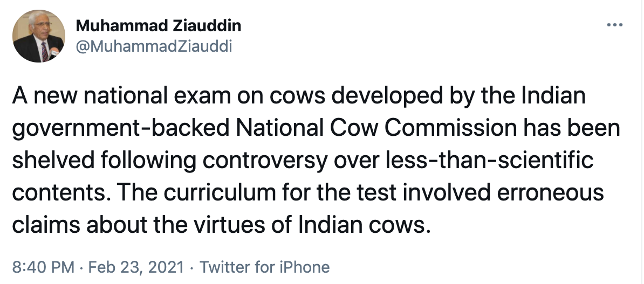This screenshot has height=284, width=644.
Task: Select the Feb 23, 2021 date
Action: pyautogui.click(x=136, y=267)
